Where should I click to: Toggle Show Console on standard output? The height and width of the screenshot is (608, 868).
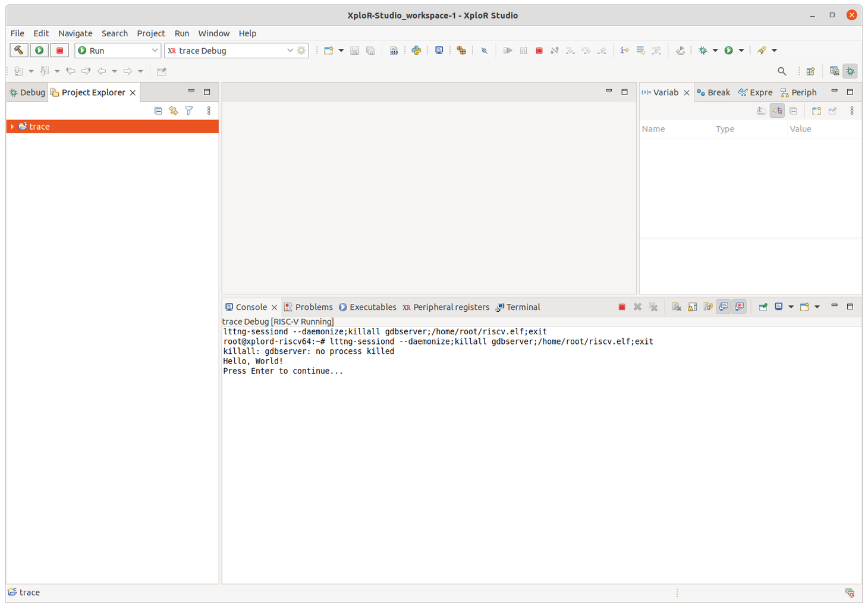(724, 307)
